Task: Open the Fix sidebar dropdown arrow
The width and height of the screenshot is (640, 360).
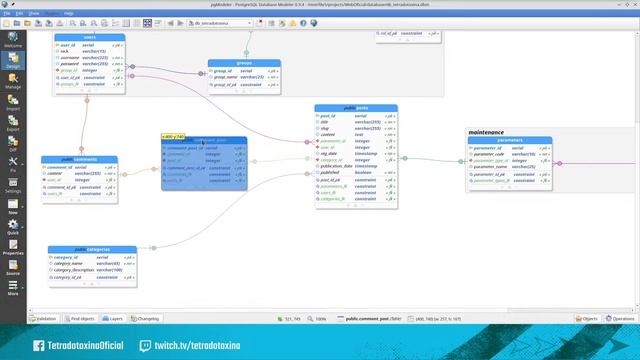Action: (x=22, y=164)
